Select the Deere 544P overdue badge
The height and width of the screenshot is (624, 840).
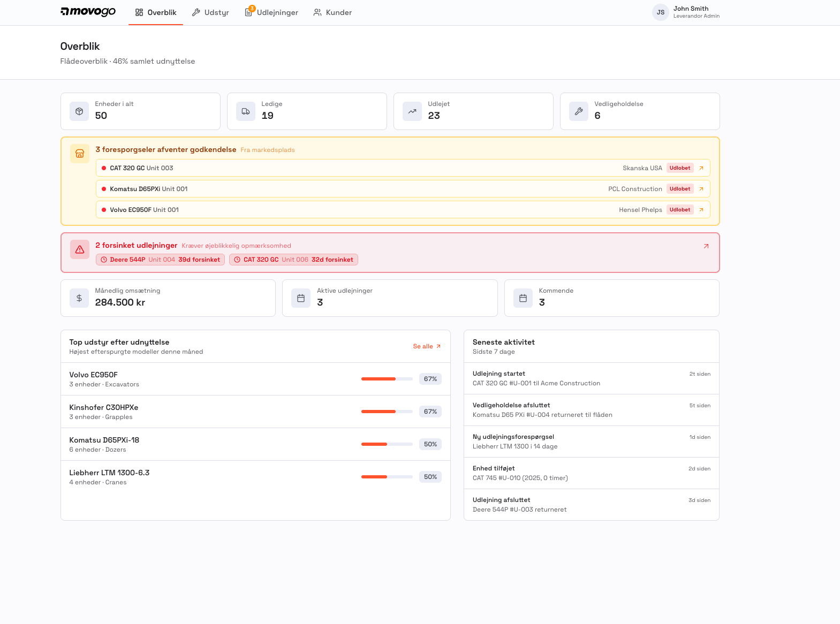pos(160,260)
